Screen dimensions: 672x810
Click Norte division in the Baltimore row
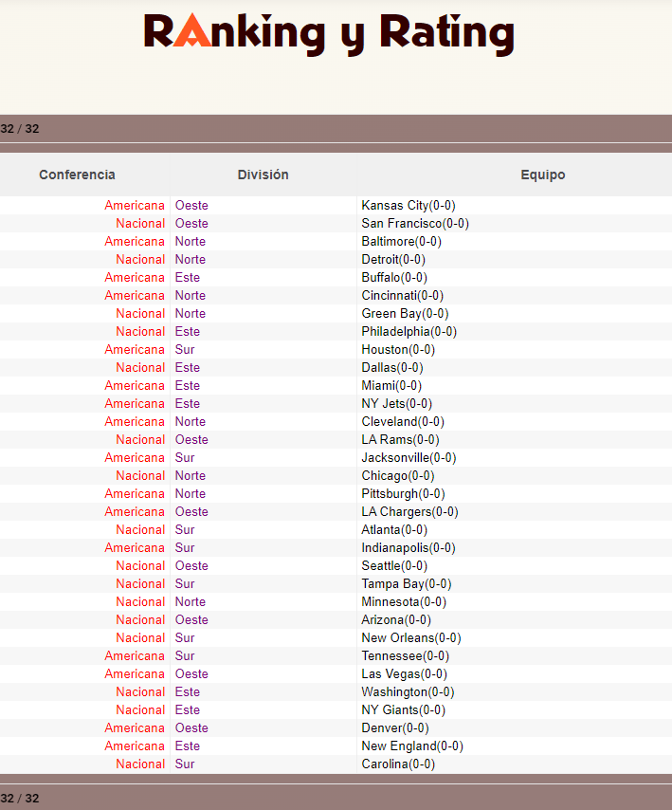coord(190,241)
